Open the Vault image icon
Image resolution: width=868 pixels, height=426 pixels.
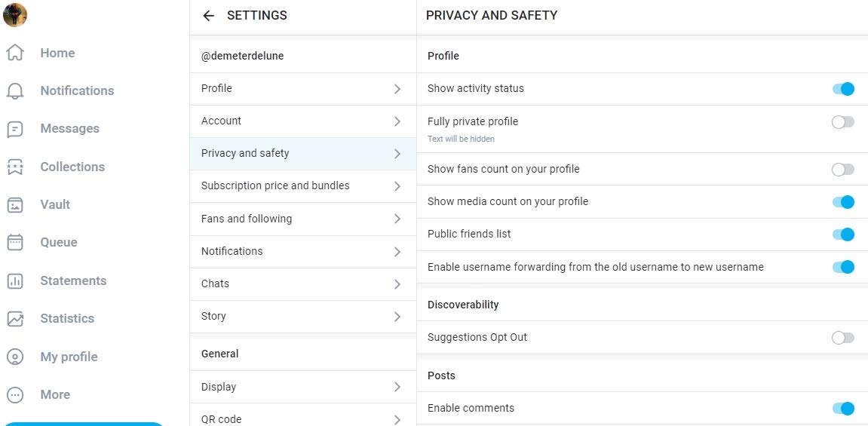click(15, 204)
